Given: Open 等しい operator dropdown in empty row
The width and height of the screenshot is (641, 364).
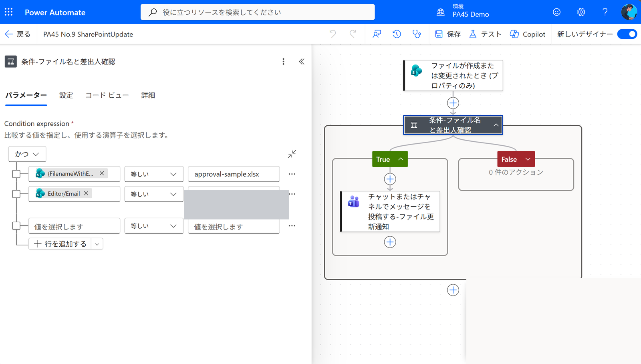Looking at the screenshot, I should point(154,226).
